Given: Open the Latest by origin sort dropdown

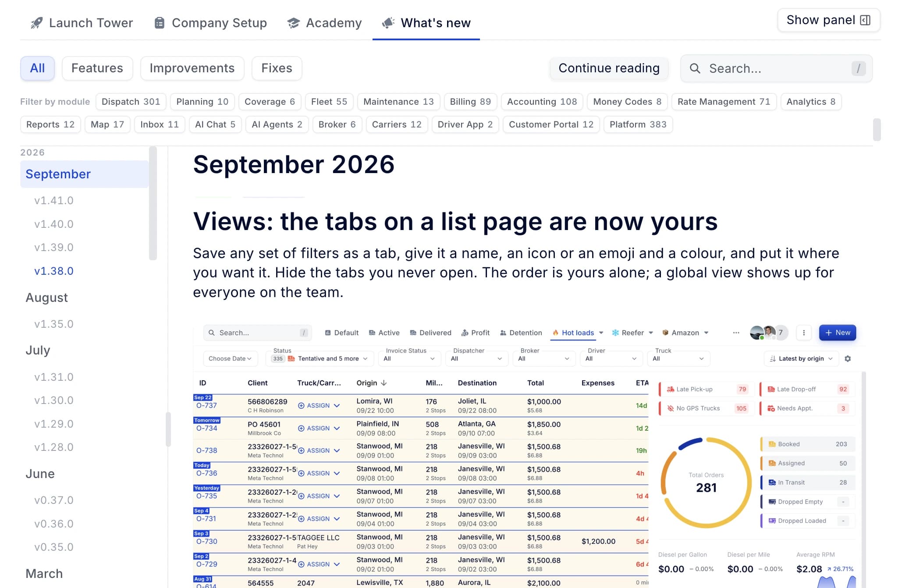Looking at the screenshot, I should [801, 358].
